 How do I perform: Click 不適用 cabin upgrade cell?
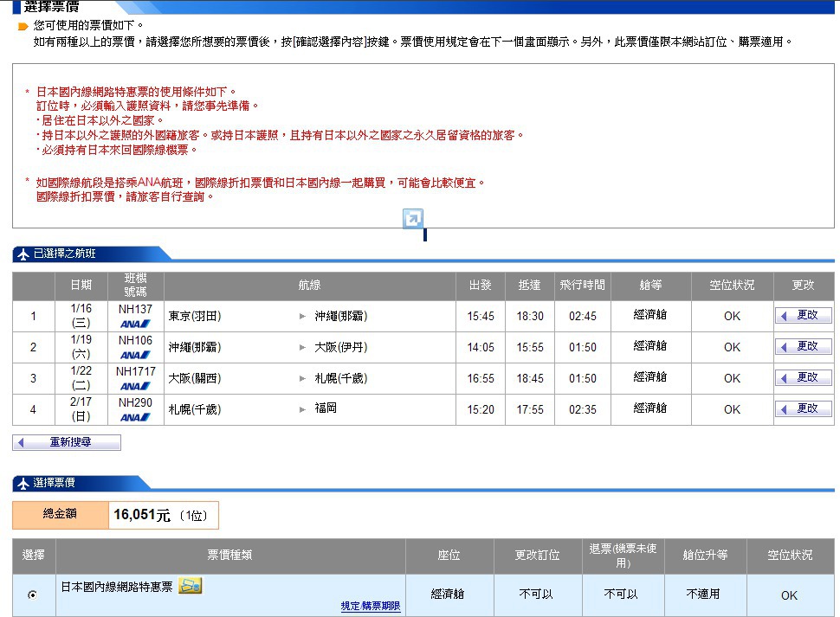coord(706,595)
